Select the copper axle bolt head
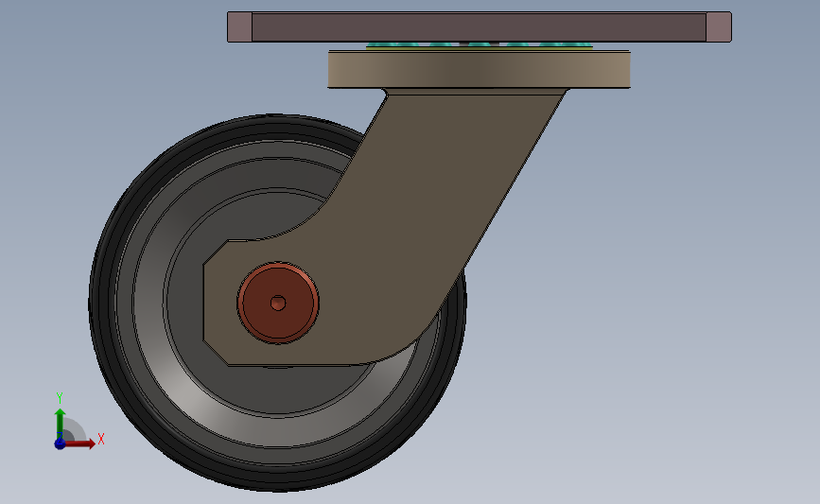 [278, 303]
